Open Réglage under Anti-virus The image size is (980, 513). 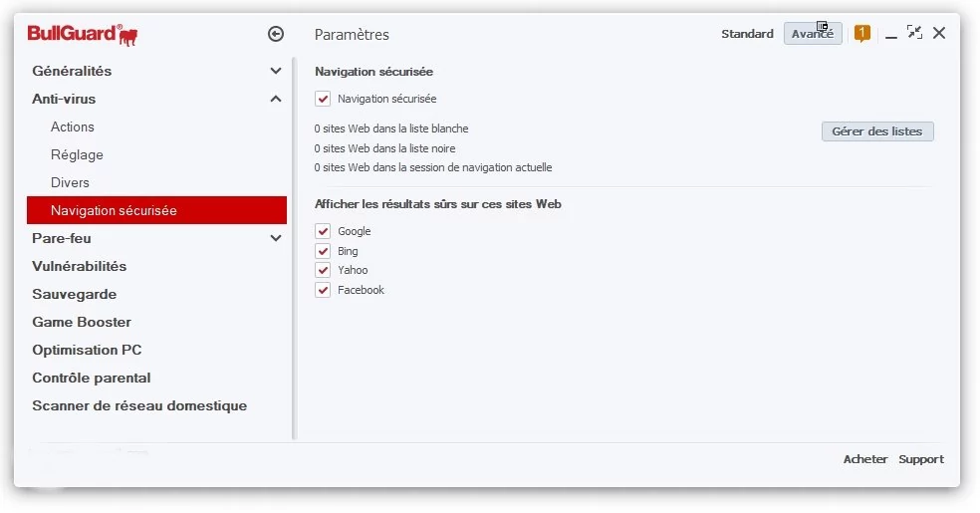77,155
